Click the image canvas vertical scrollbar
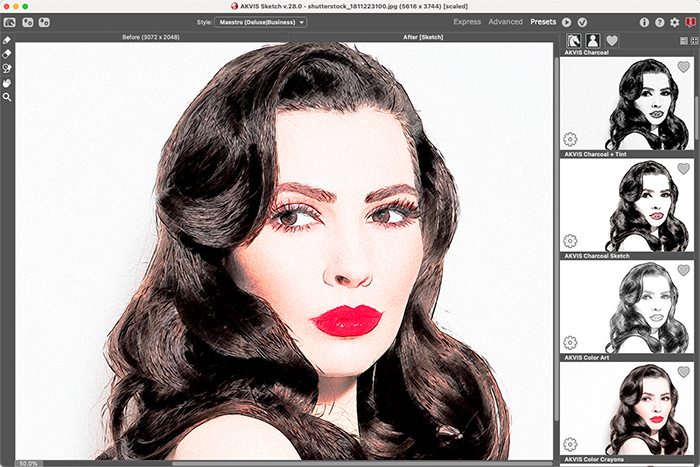This screenshot has height=467, width=700. click(x=556, y=238)
